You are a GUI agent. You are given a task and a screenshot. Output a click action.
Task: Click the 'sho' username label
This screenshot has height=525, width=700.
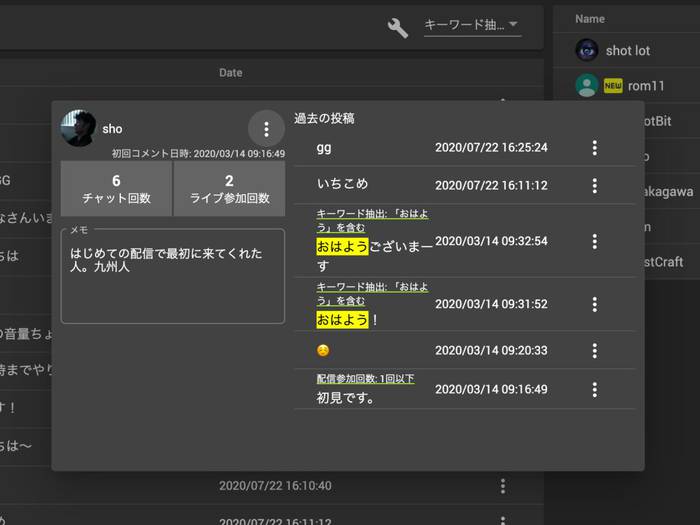[112, 129]
